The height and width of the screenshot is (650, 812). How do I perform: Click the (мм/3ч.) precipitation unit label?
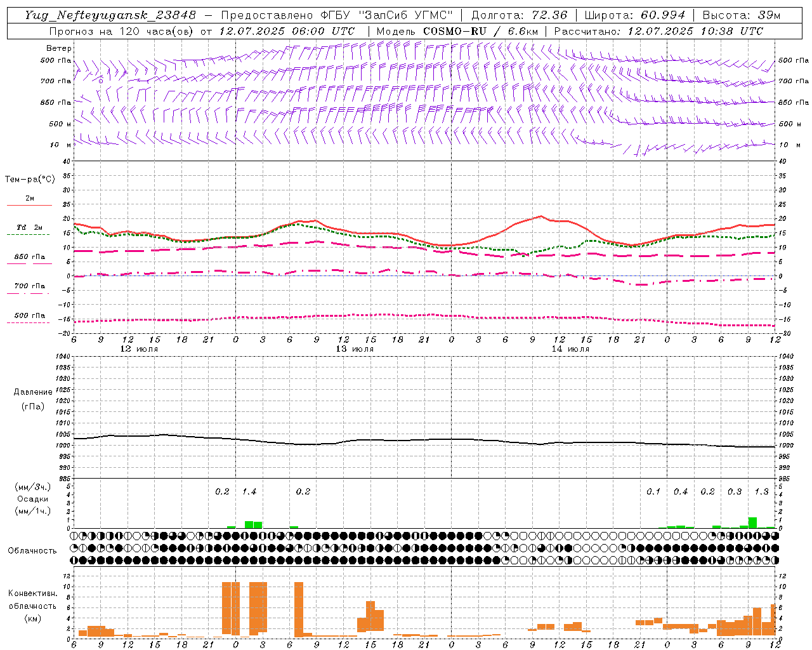33,487
